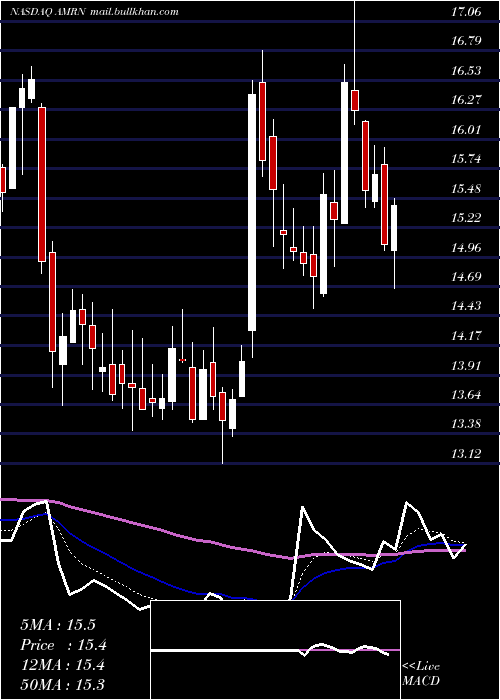The height and width of the screenshot is (700, 500).
Task: Click the 16.53 price axis label
Action: click(466, 71)
